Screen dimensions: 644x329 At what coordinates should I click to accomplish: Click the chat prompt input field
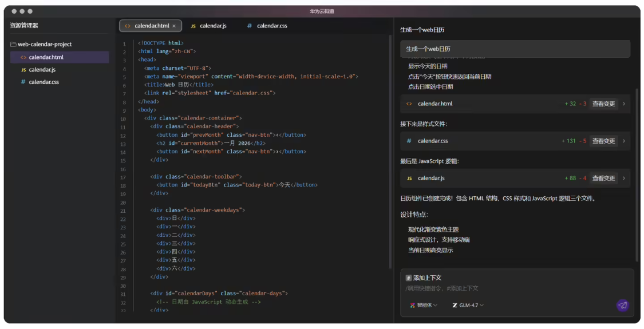pos(517,288)
